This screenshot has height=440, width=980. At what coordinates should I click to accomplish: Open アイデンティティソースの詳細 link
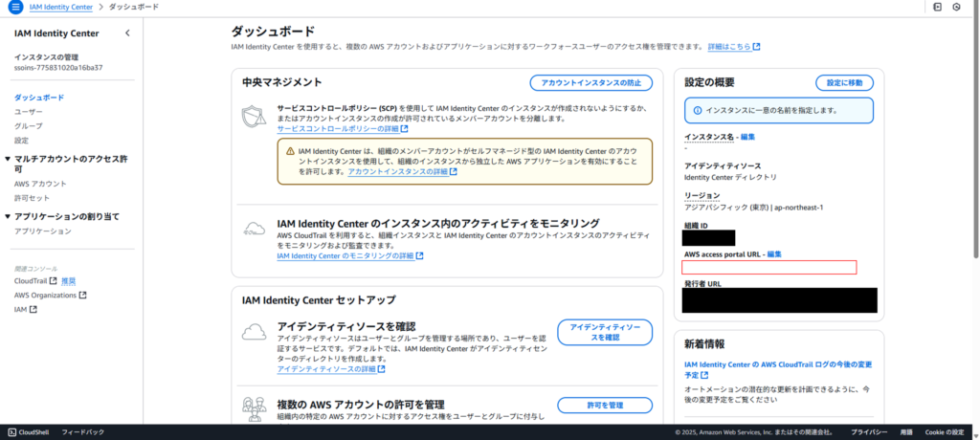point(330,369)
